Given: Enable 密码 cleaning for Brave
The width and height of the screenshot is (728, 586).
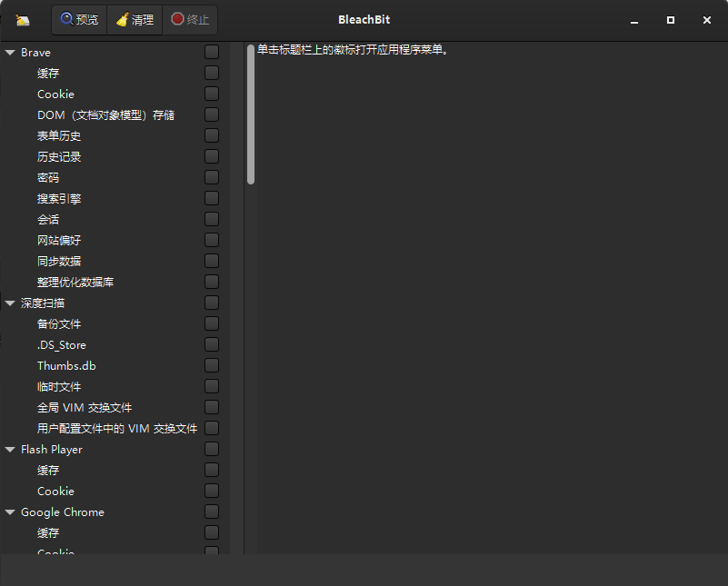Looking at the screenshot, I should click(211, 176).
